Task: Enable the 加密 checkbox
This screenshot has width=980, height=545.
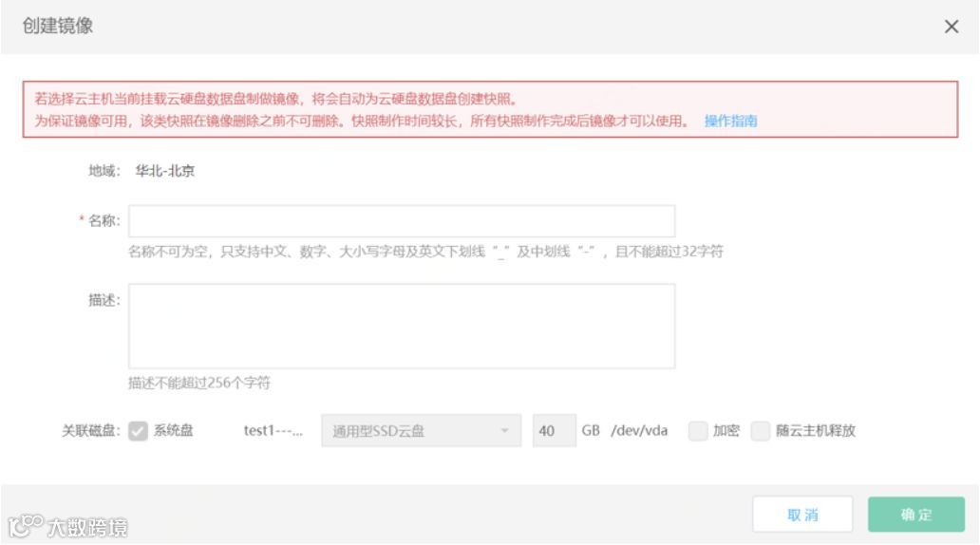Action: (698, 431)
